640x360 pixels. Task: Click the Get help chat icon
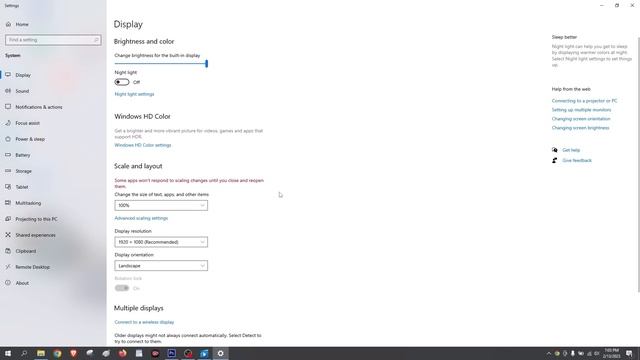pyautogui.click(x=554, y=150)
